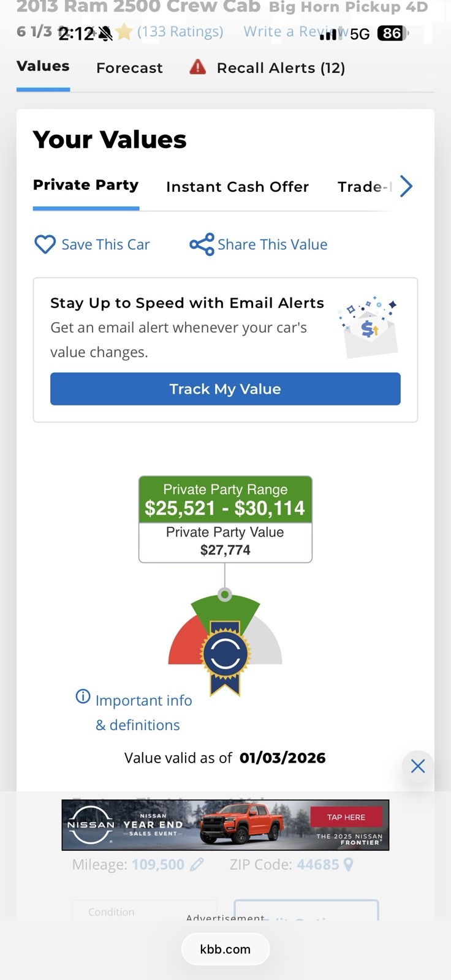Click the Share This Value link
This screenshot has height=980, width=451.
point(272,244)
